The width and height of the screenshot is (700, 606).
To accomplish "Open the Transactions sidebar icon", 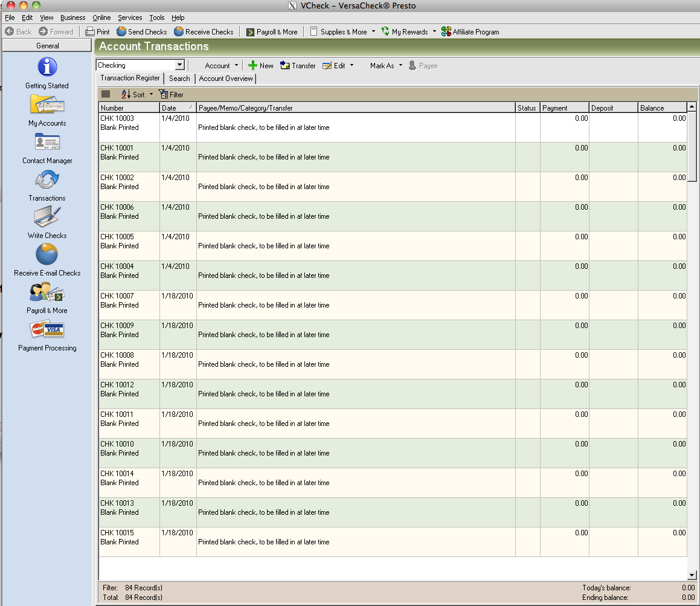I will click(x=47, y=180).
